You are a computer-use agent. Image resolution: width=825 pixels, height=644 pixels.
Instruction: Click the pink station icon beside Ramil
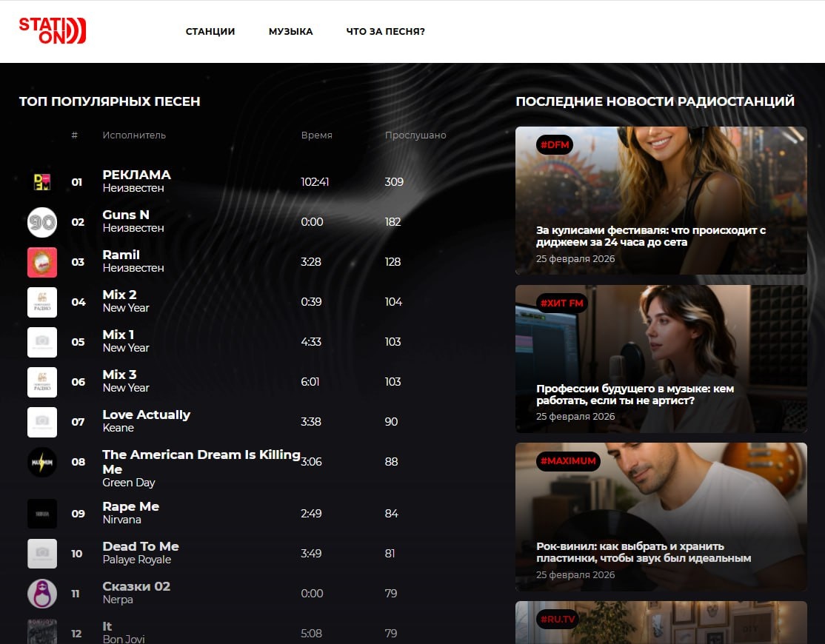point(42,262)
